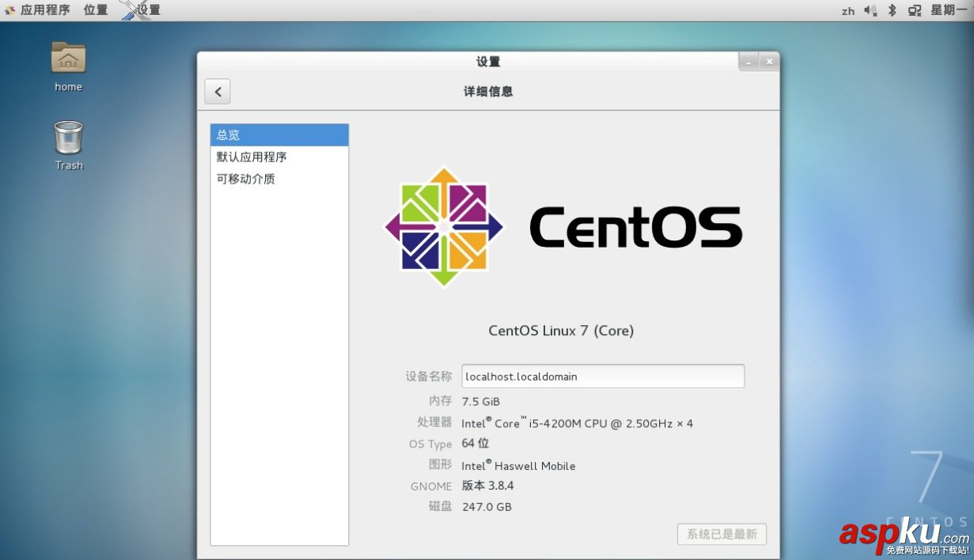Click the Intel Core i5-4200M processor text
Screen dimensions: 974x560
[x=578, y=423]
